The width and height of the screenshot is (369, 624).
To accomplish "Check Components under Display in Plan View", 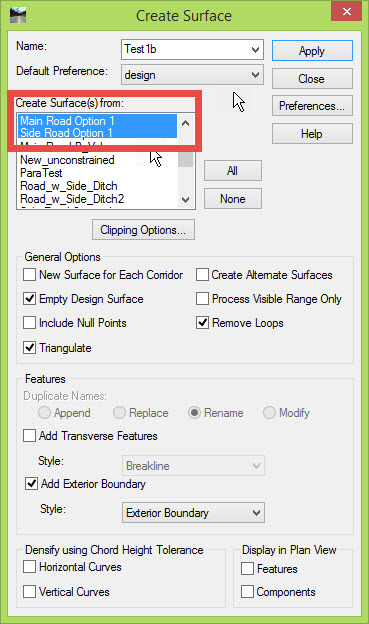I will [247, 591].
